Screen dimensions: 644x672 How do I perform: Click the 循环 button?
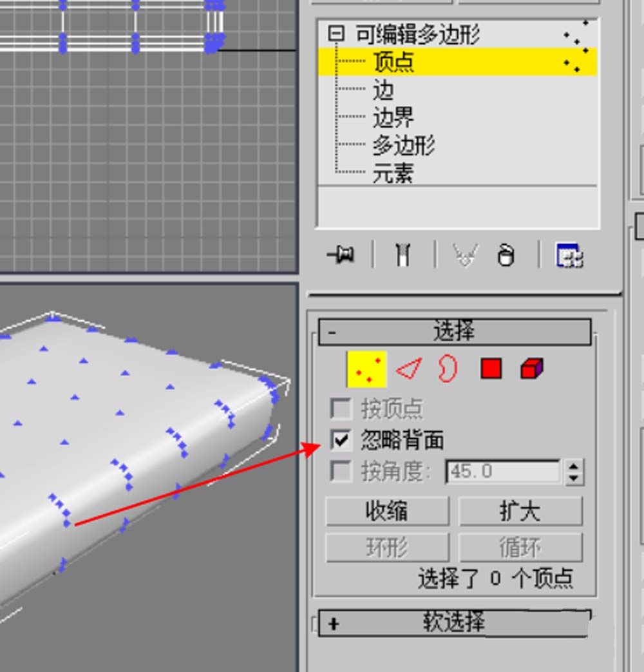pos(520,547)
